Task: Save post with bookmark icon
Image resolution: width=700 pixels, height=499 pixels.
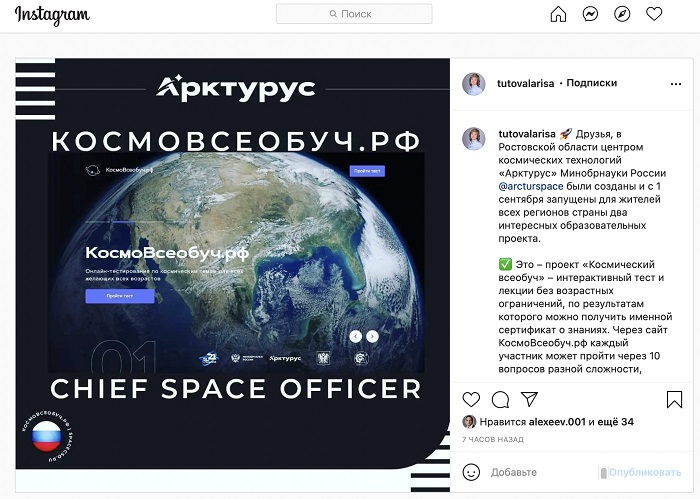Action: (x=674, y=399)
